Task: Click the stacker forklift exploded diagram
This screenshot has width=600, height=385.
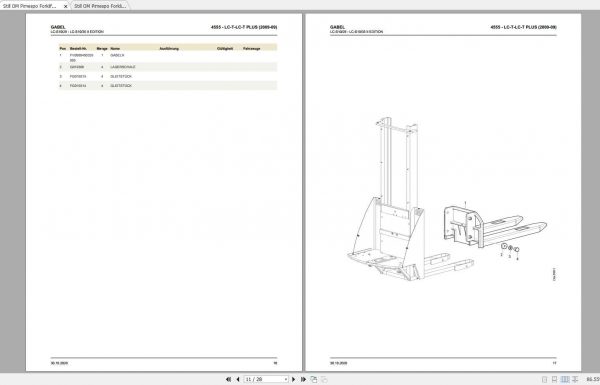Action: point(447,199)
